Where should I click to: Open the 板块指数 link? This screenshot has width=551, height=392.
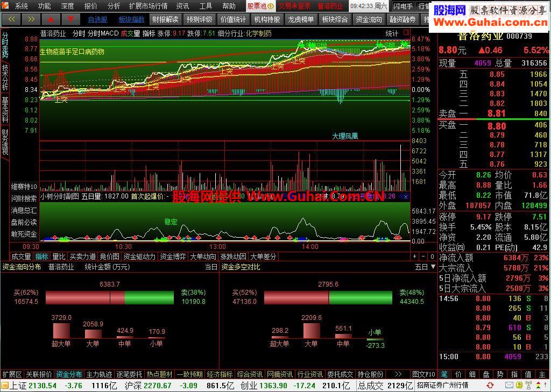131,20
